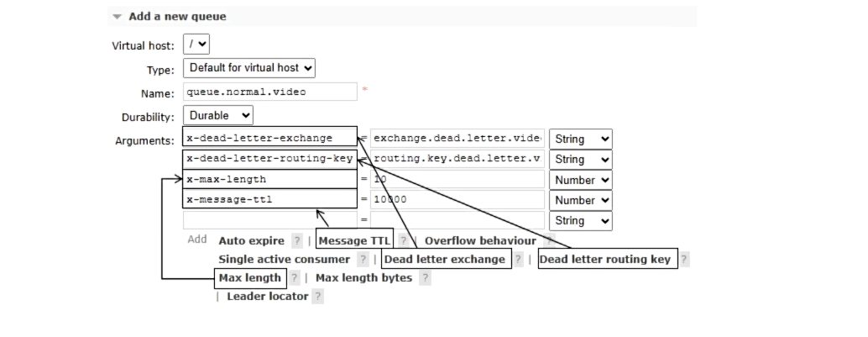
Task: Open the help icon beside Dead letter exchange
Action: (x=518, y=260)
